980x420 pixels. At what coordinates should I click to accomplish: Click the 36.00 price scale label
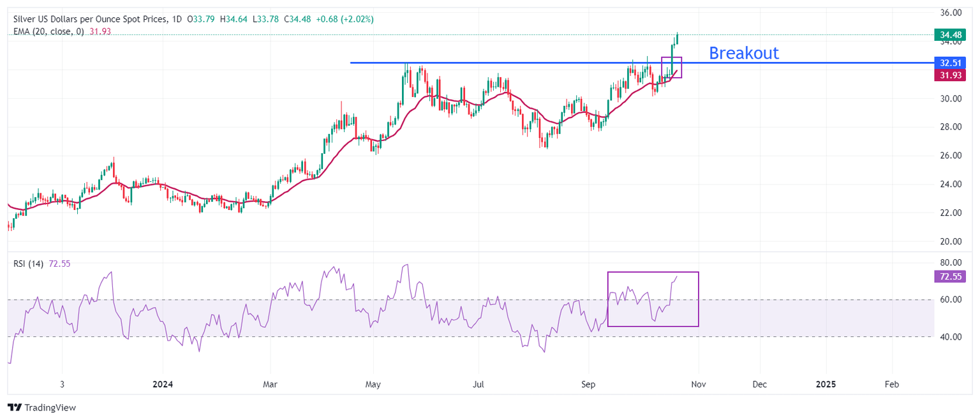[951, 13]
